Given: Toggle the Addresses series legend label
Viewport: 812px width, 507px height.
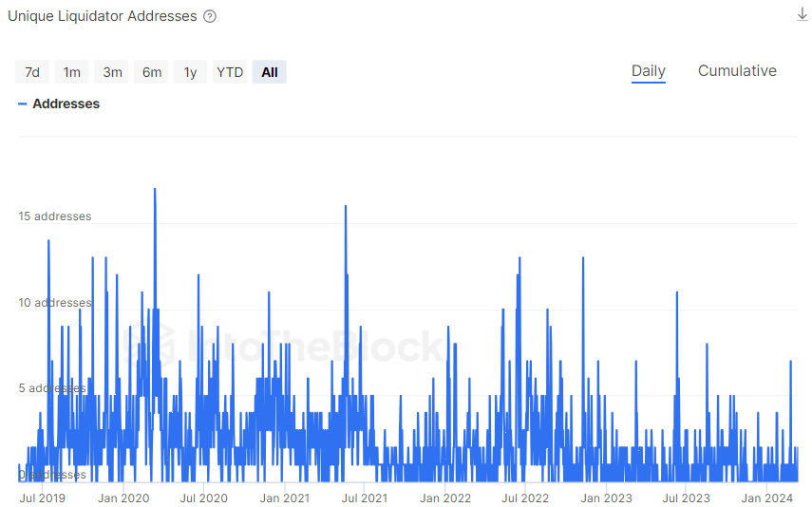Looking at the screenshot, I should point(66,103).
